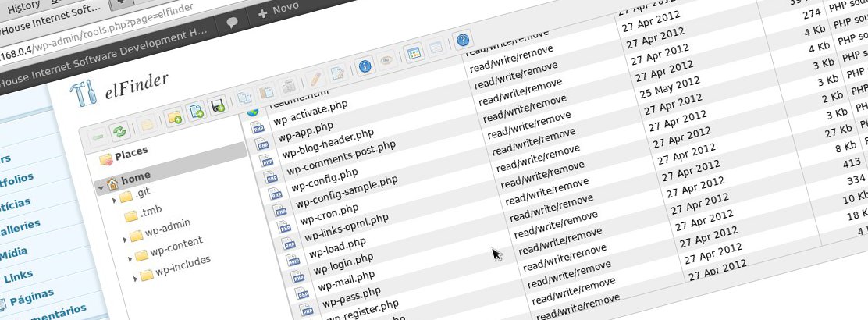This screenshot has width=868, height=320.
Task: Click the 27 Kb size cell
Action: (x=837, y=132)
